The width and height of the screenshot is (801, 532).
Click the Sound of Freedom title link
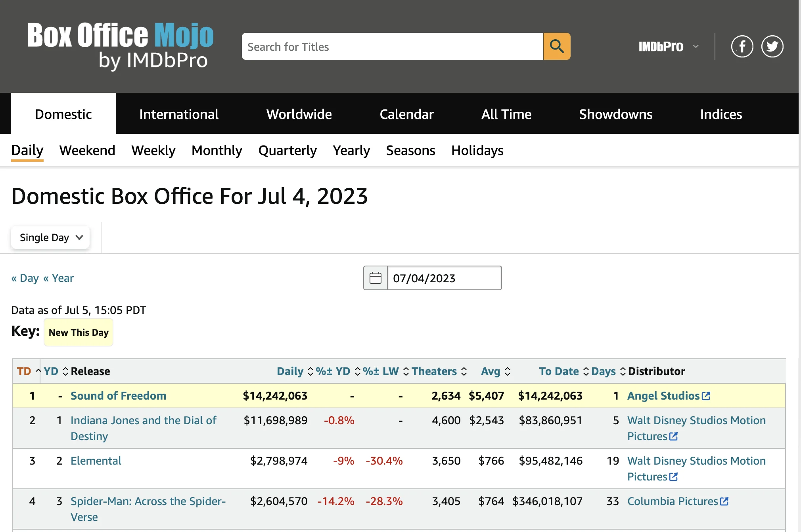[x=118, y=395]
